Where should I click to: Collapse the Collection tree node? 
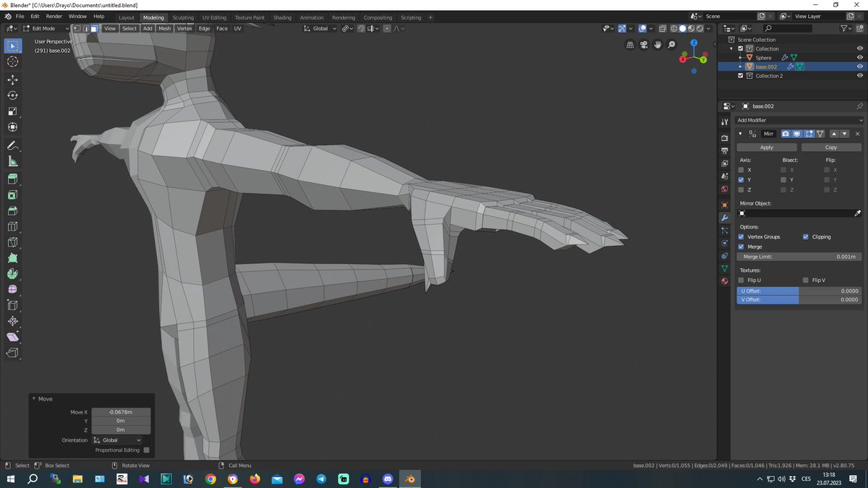point(731,48)
